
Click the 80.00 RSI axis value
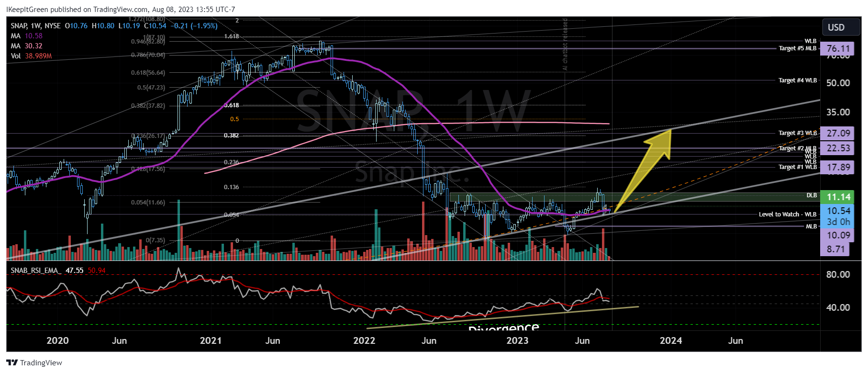(x=838, y=274)
